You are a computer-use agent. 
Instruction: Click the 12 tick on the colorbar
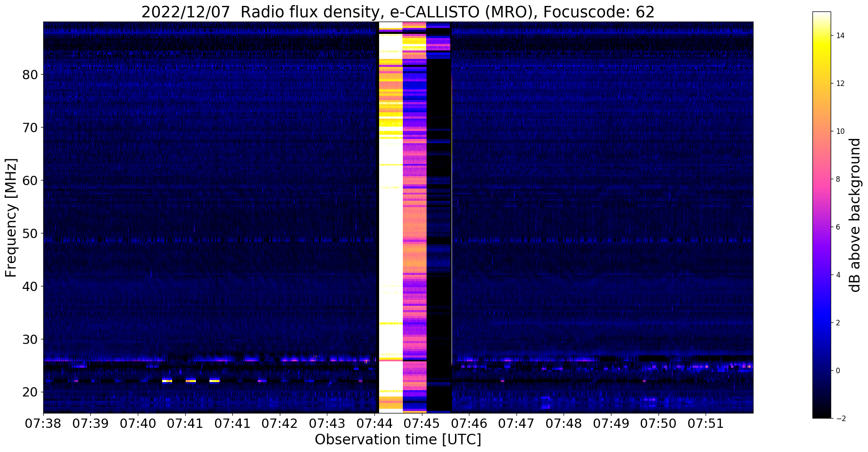click(840, 83)
